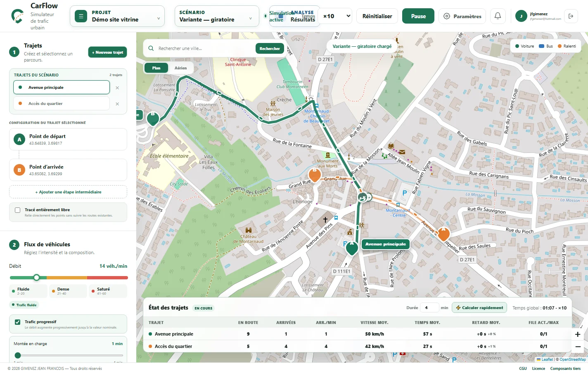Click the logout arrow icon
Viewport: 588px width, 374px height.
pyautogui.click(x=571, y=16)
